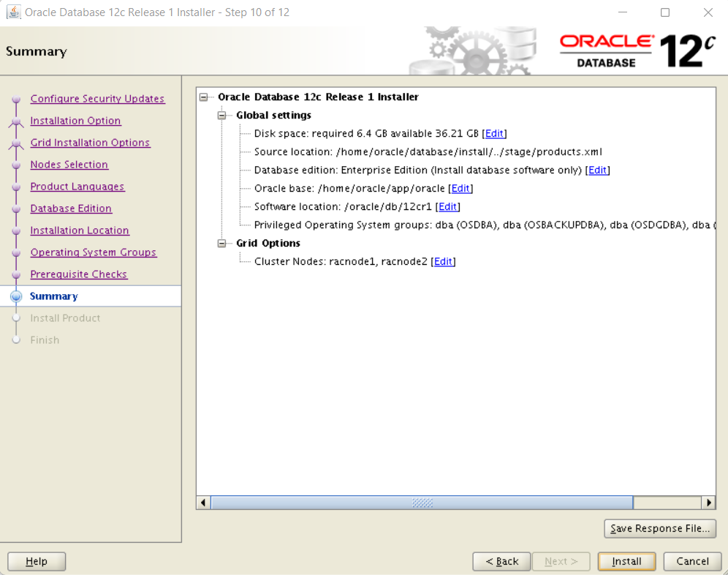The image size is (728, 575).
Task: Select the Cluster Nodes racnode1, racnode2 text
Action: point(341,261)
